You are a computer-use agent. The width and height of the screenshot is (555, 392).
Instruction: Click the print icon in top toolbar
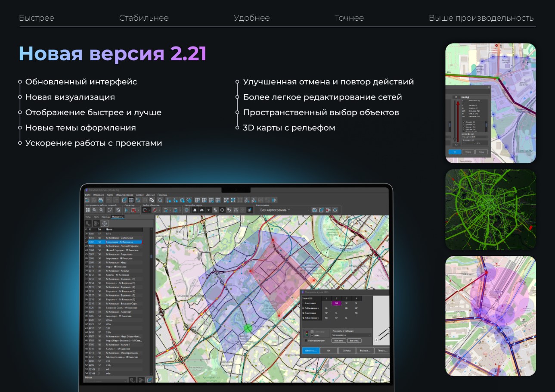coord(100,200)
